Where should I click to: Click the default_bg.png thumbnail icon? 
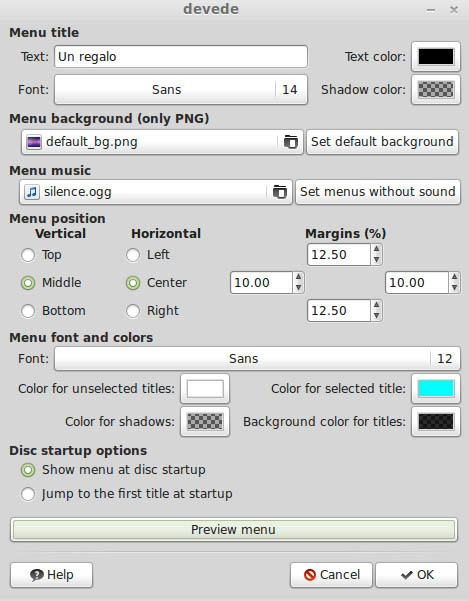coord(34,142)
